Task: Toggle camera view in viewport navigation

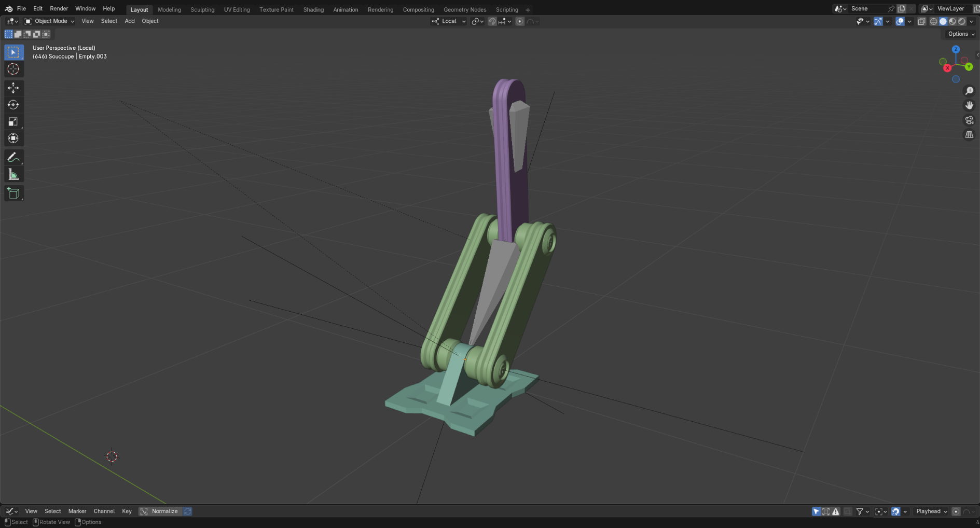Action: point(969,120)
